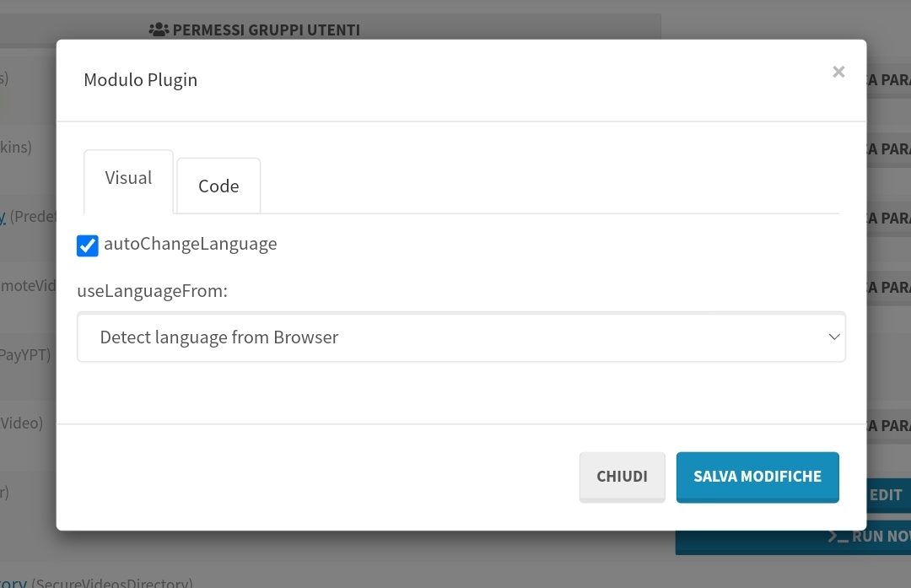Click the users group icon
The image size is (911, 588).
tap(159, 30)
